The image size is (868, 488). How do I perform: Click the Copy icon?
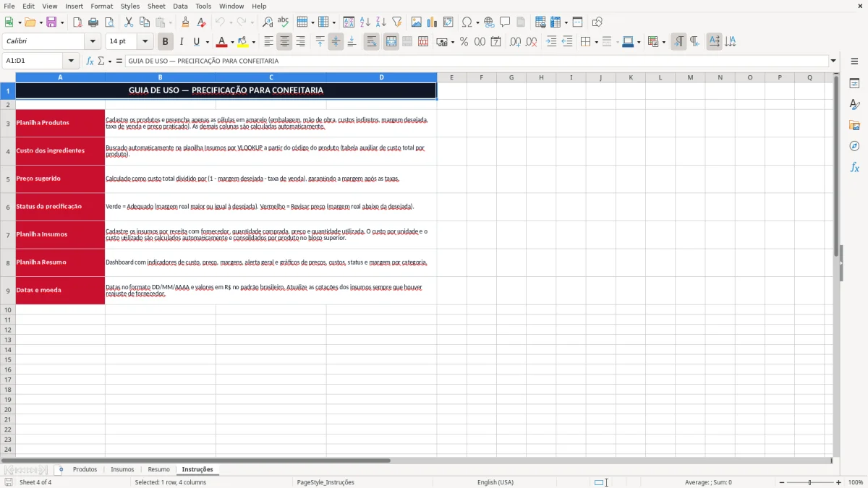(144, 22)
